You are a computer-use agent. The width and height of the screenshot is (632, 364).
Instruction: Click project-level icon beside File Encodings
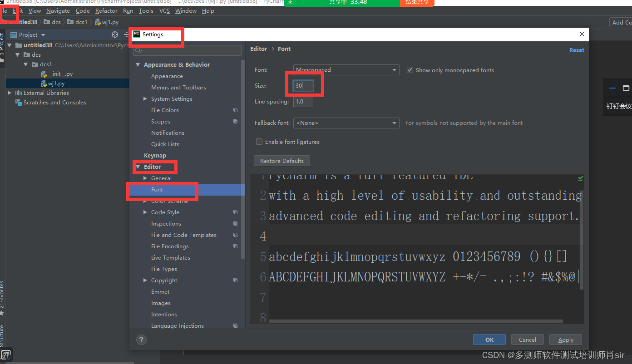click(235, 246)
